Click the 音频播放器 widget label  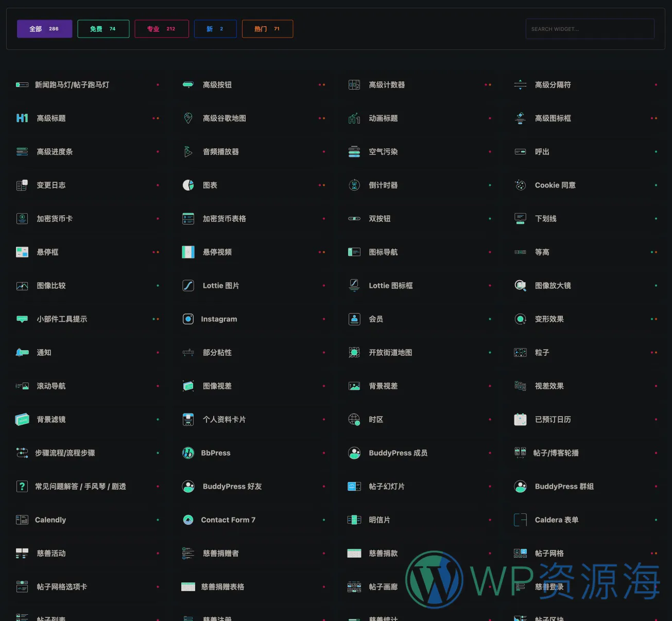(220, 152)
